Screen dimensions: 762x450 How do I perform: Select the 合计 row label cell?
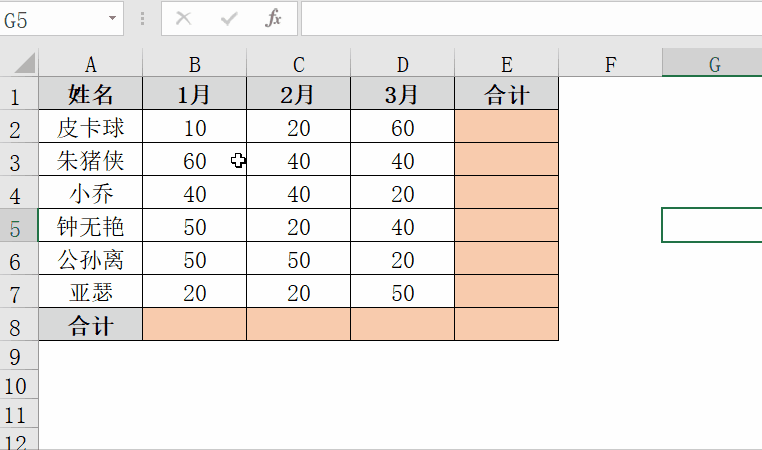[x=91, y=325]
